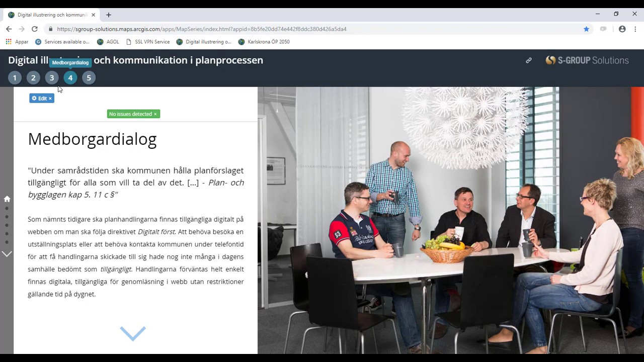Select active section 4 Medborgardialog
Screen dimensions: 644x362
pyautogui.click(x=70, y=78)
